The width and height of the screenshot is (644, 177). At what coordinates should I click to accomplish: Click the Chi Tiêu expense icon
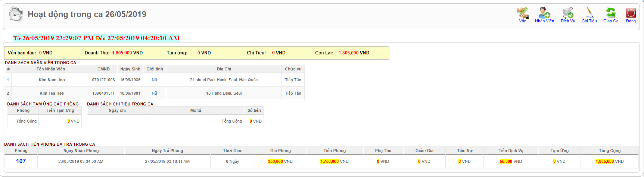click(589, 13)
